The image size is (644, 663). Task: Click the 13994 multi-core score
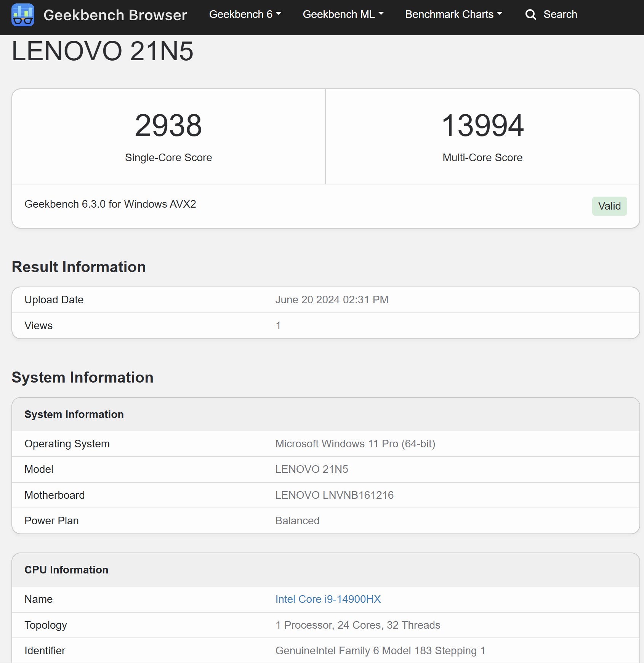(x=482, y=126)
